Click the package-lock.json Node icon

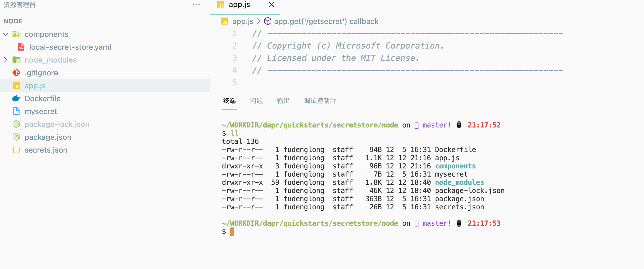point(16,124)
